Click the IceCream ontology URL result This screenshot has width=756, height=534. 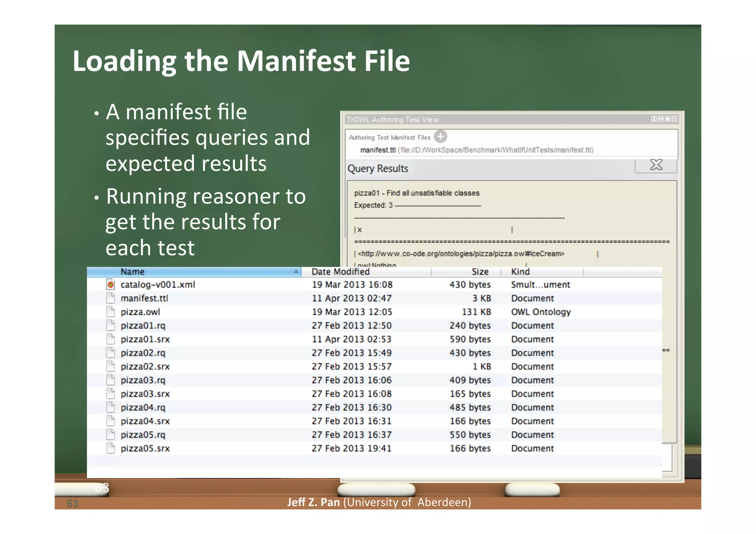click(x=461, y=254)
